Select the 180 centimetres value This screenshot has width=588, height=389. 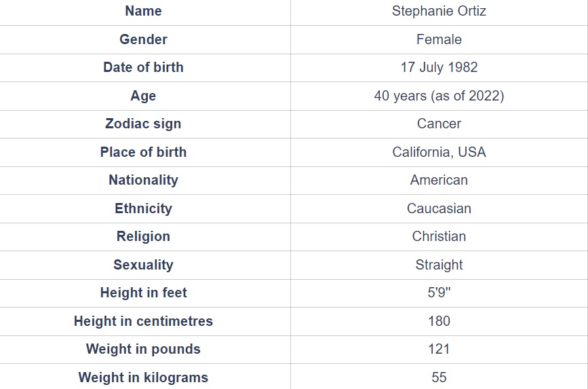(x=439, y=321)
